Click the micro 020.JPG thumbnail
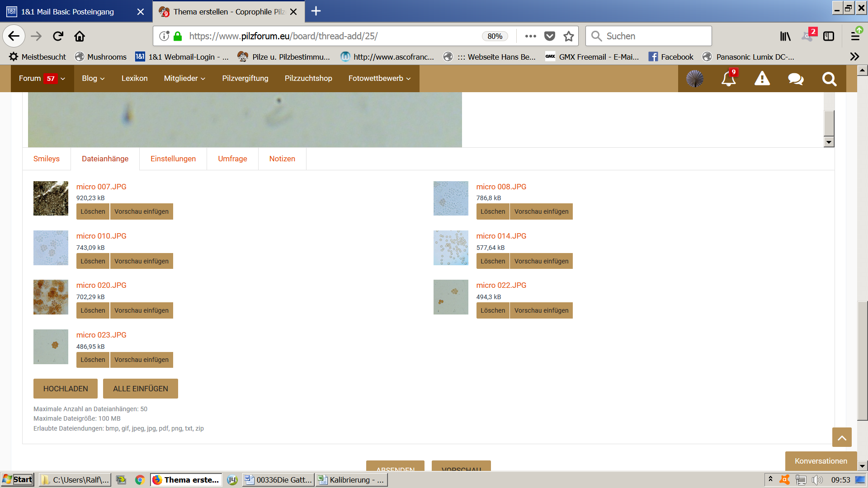This screenshot has height=488, width=868. click(51, 297)
